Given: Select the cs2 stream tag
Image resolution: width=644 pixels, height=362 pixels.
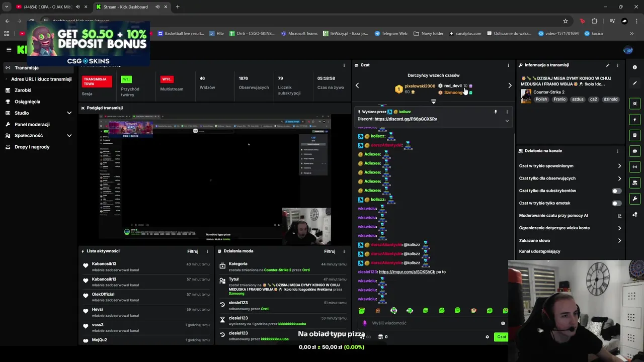Looking at the screenshot, I should click(593, 100).
